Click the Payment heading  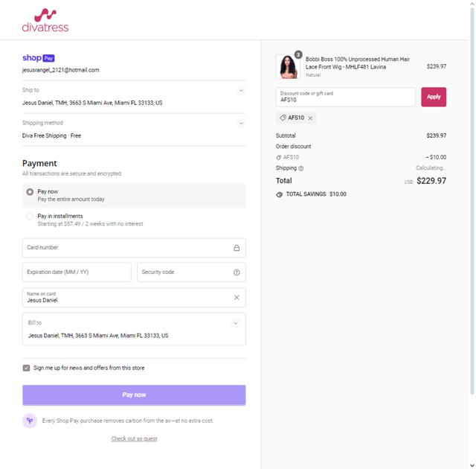pyautogui.click(x=39, y=164)
